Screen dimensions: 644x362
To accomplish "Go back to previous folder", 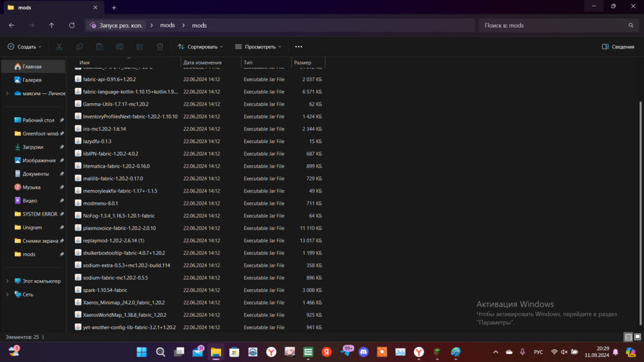I will 12,26.
